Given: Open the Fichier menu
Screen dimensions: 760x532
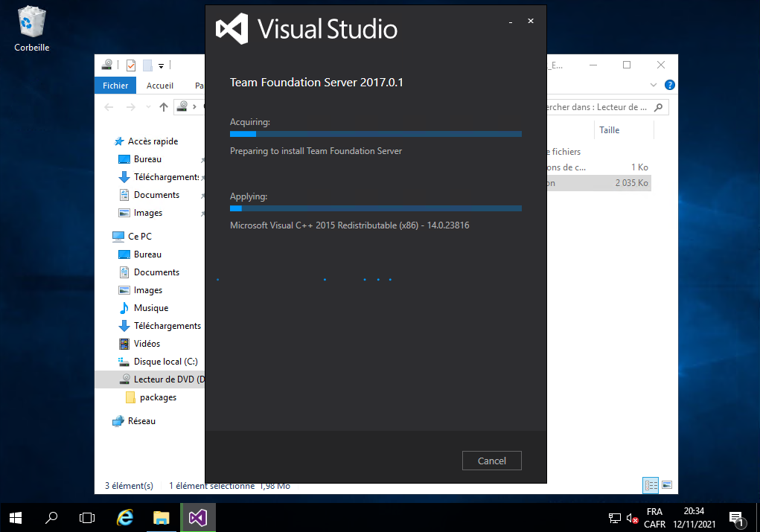Looking at the screenshot, I should [x=115, y=86].
